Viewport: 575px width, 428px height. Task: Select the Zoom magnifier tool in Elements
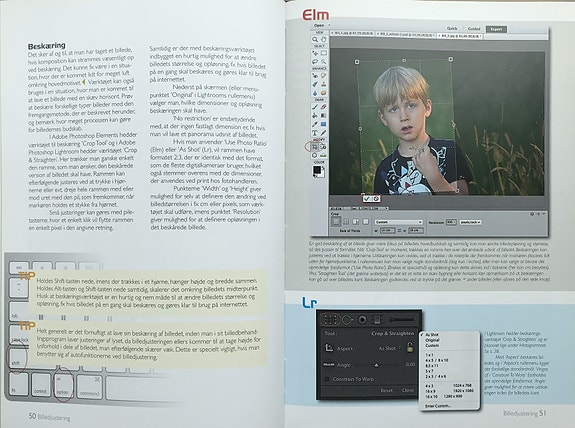[315, 40]
